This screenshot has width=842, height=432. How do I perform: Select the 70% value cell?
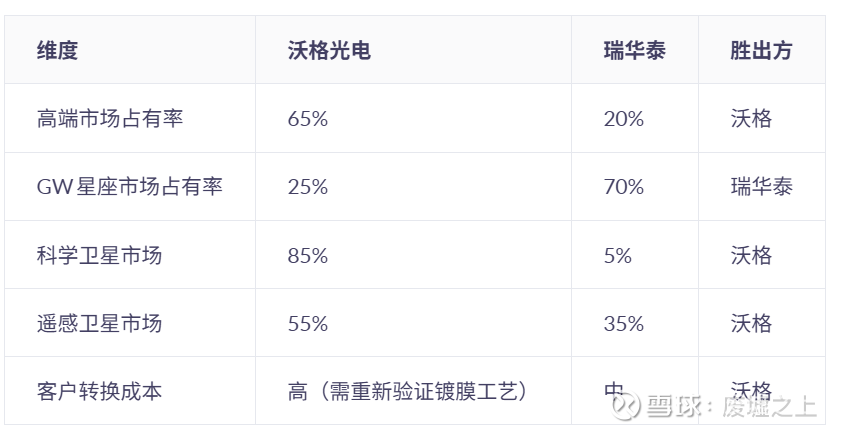click(x=623, y=187)
